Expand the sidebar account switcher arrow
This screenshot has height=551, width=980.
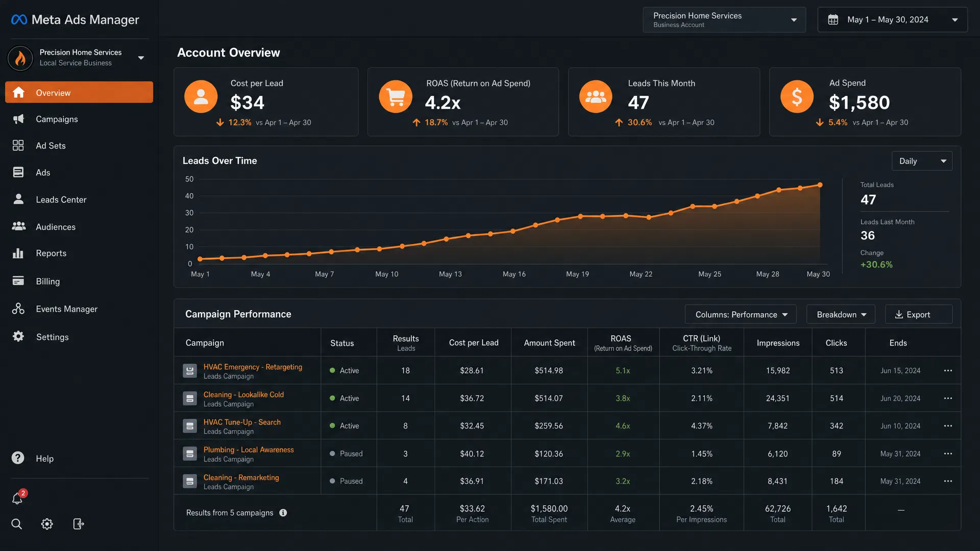141,58
